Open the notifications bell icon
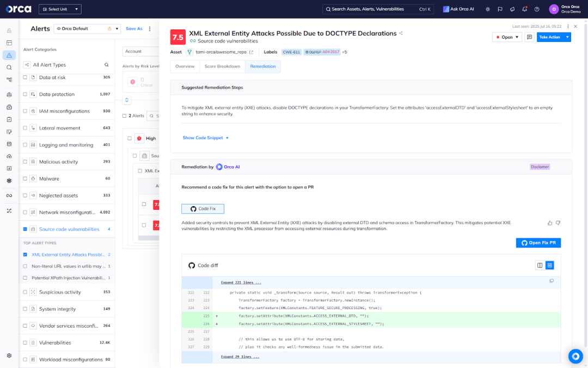The image size is (588, 368). click(524, 9)
